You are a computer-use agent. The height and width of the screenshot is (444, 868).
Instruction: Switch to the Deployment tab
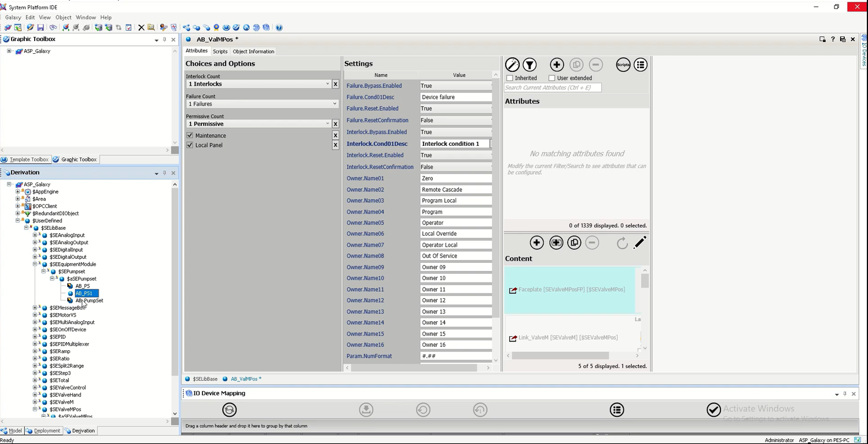click(43, 431)
